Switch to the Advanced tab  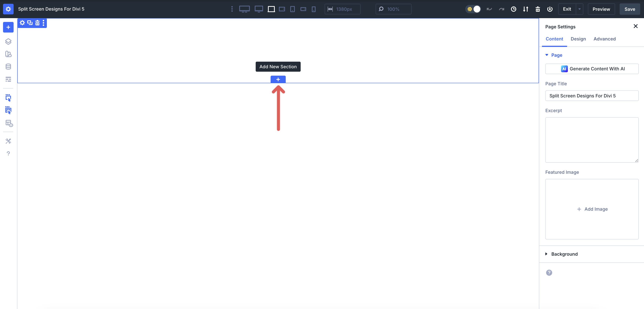click(x=605, y=39)
